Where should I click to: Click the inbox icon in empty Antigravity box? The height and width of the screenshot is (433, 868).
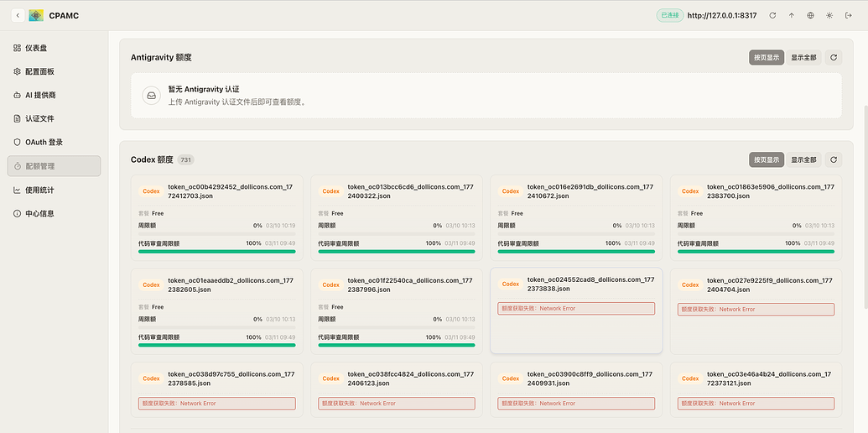151,95
